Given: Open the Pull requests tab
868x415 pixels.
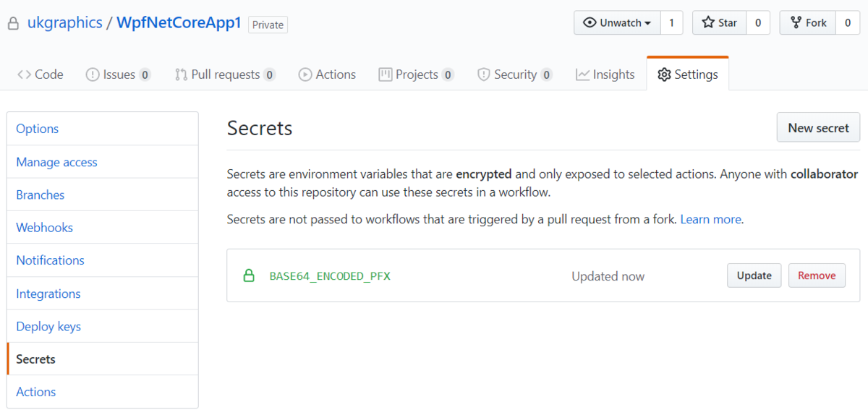Looking at the screenshot, I should [225, 74].
